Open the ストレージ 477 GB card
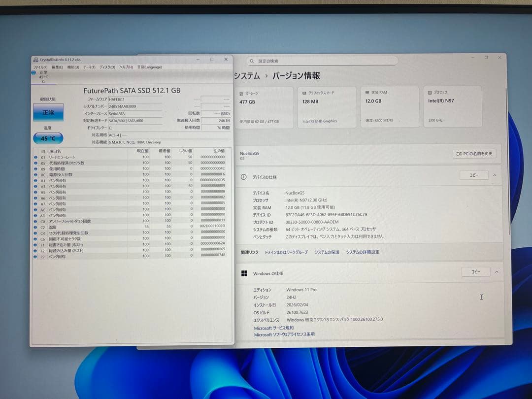Screen dimensions: 532x399 click(x=265, y=107)
